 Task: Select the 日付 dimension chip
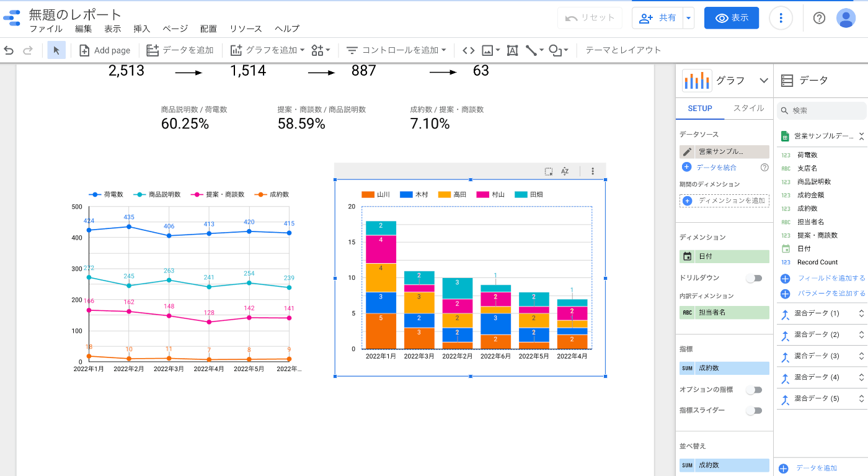(724, 256)
